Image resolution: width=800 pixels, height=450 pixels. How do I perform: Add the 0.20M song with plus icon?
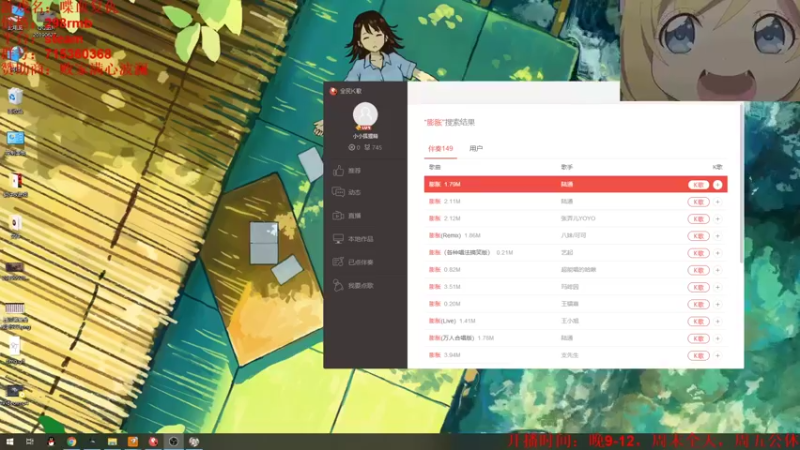click(717, 305)
